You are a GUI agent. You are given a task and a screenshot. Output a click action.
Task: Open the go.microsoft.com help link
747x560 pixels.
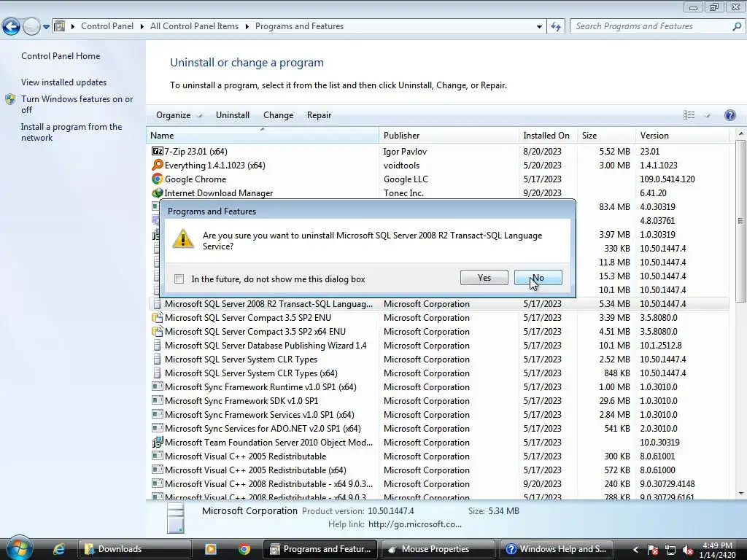pyautogui.click(x=414, y=524)
